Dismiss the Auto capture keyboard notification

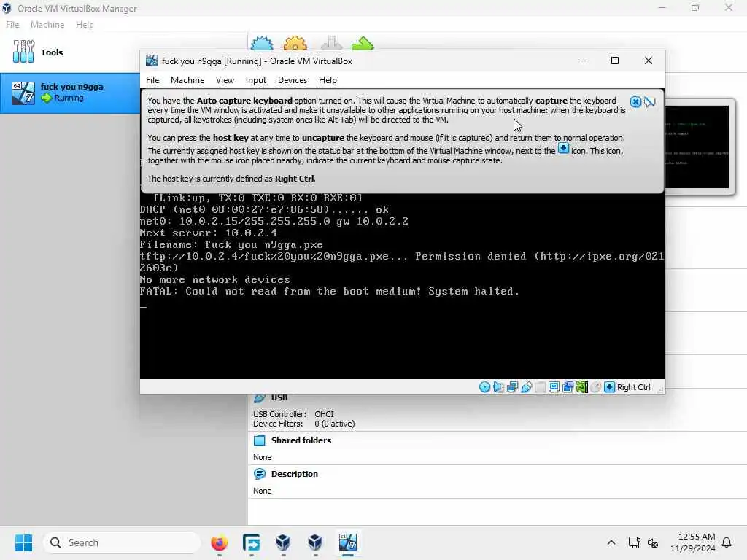click(x=635, y=101)
